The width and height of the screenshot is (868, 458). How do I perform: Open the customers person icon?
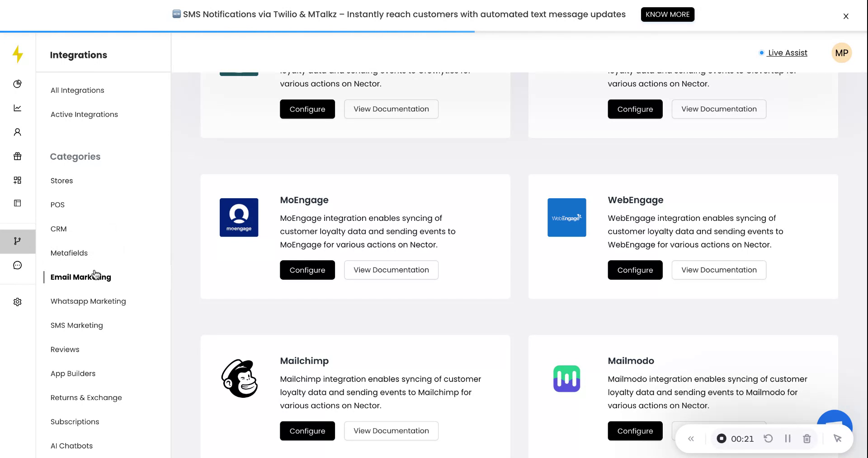[x=18, y=132]
